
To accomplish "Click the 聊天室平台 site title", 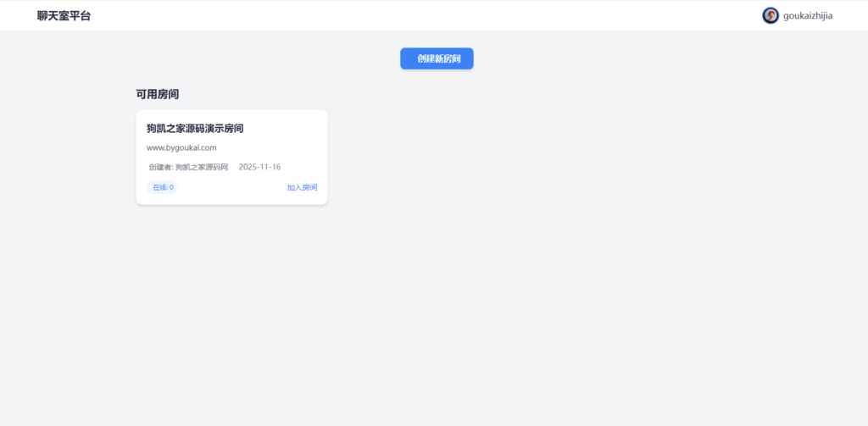I will click(64, 15).
